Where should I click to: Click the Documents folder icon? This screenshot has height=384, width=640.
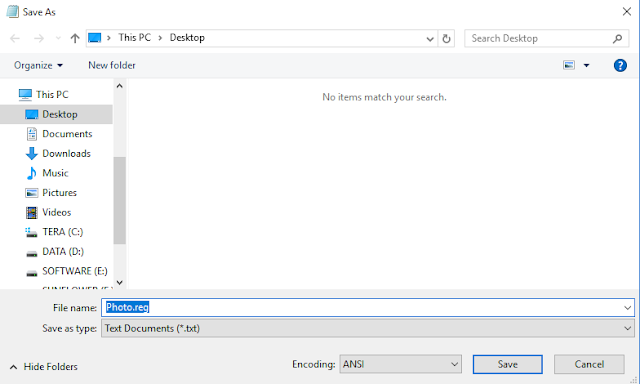point(32,134)
